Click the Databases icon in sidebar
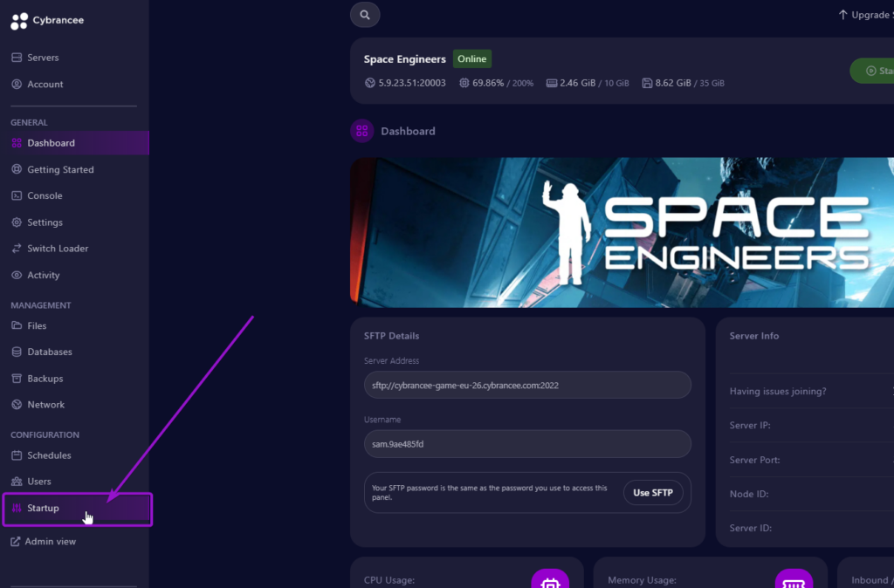The width and height of the screenshot is (894, 588). click(17, 352)
